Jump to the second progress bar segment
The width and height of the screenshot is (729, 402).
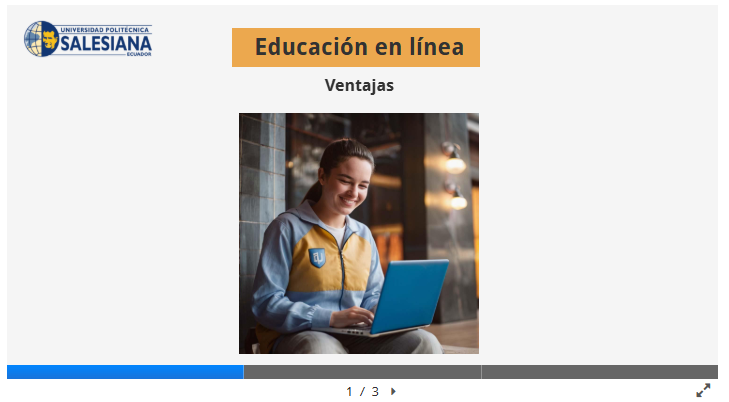[363, 372]
